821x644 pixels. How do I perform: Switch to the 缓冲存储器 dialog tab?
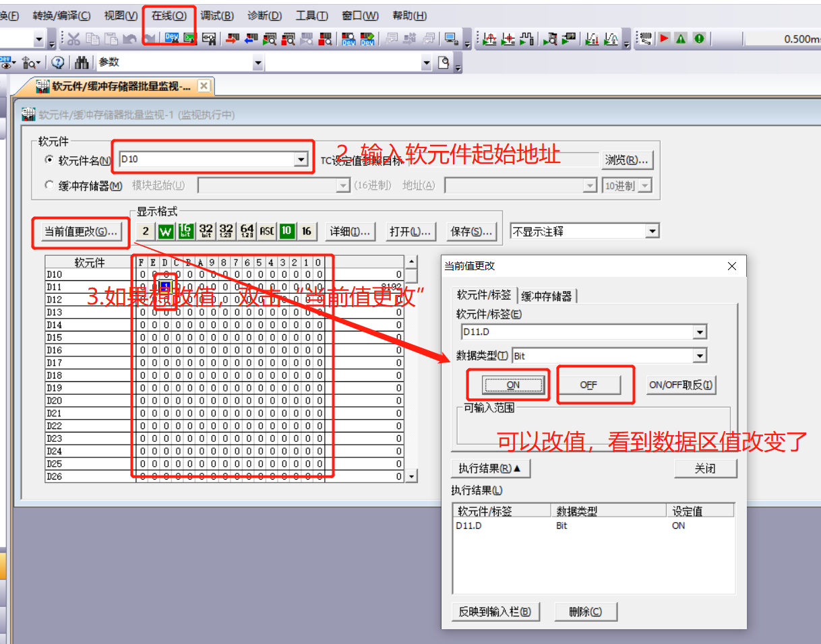[x=547, y=296]
